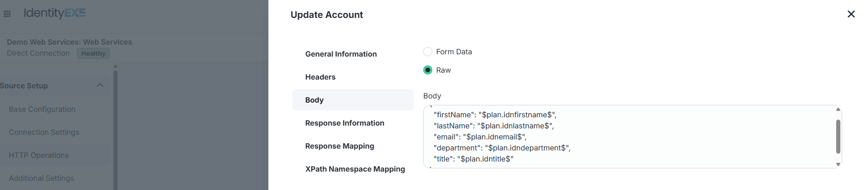Click the Demo Web Services heading
Image resolution: width=868 pixels, height=190 pixels.
point(70,42)
